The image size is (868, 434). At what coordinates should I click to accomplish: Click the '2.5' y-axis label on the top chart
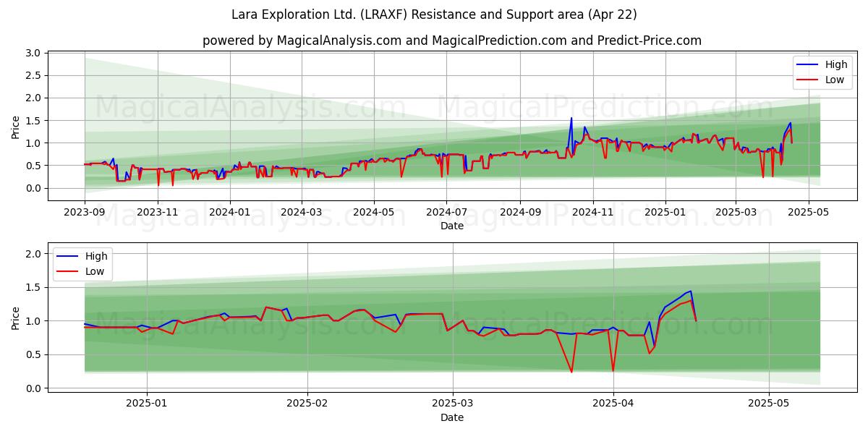pyautogui.click(x=32, y=75)
